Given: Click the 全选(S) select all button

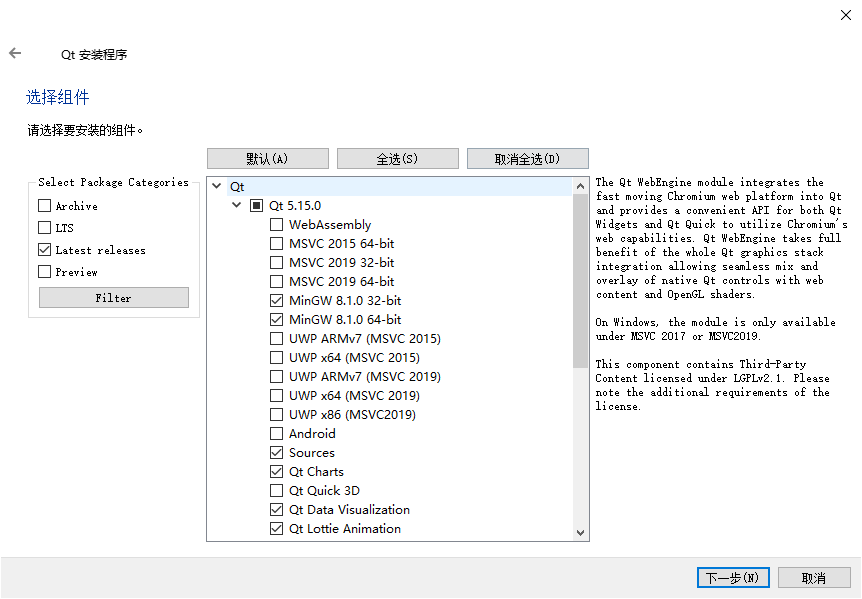Looking at the screenshot, I should (x=397, y=159).
